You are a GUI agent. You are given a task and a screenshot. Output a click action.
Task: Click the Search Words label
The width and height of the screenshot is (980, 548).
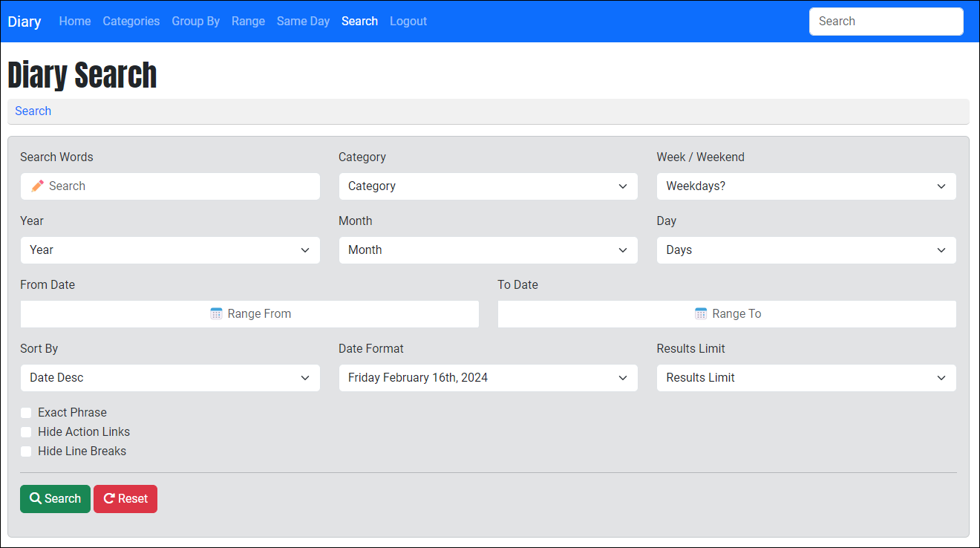(x=56, y=157)
